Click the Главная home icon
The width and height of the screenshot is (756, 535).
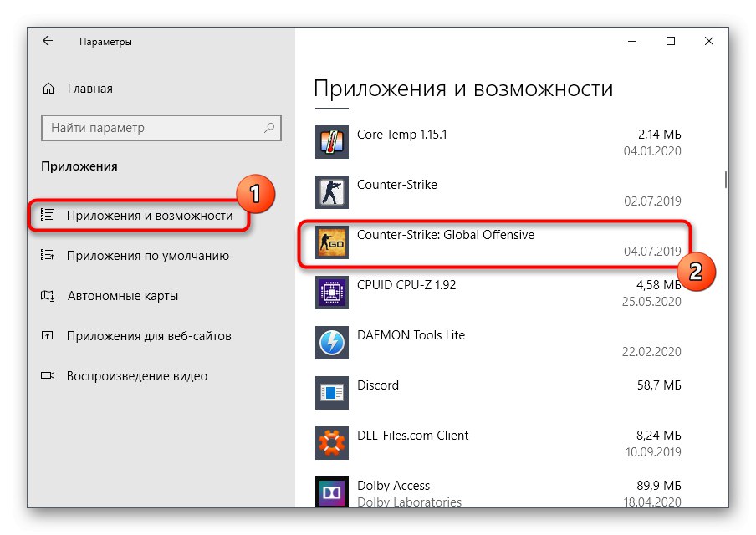[49, 89]
